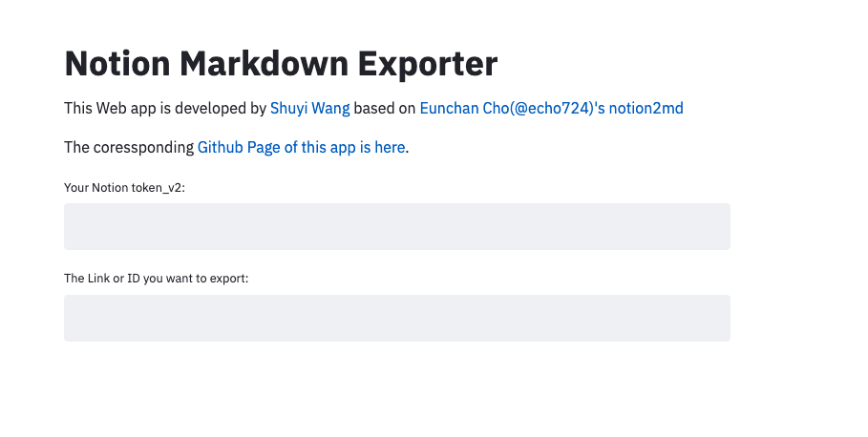The image size is (868, 437).
Task: Focus the Notion token_v2 input field
Action: click(397, 226)
